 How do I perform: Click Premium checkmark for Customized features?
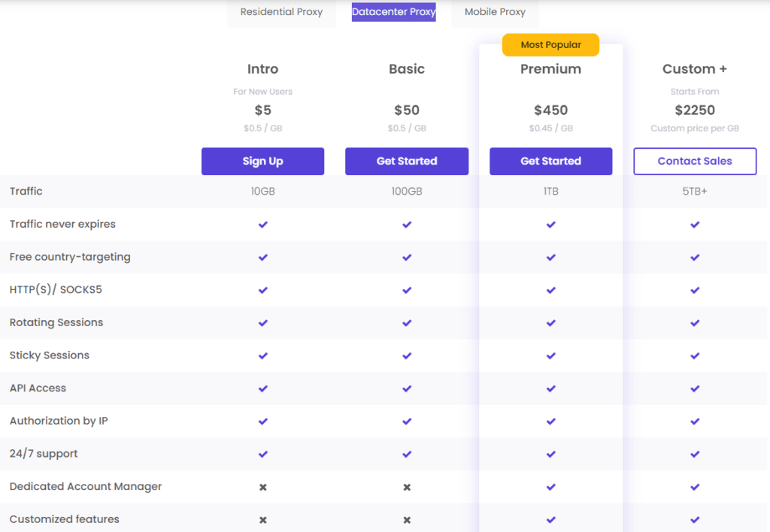pos(551,520)
